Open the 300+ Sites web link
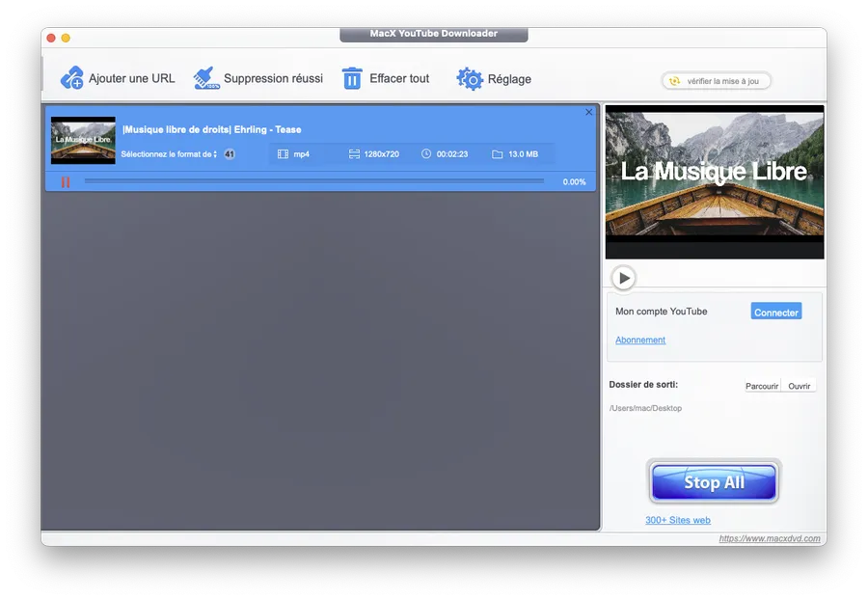Screen dimensions: 868x600 click(678, 520)
